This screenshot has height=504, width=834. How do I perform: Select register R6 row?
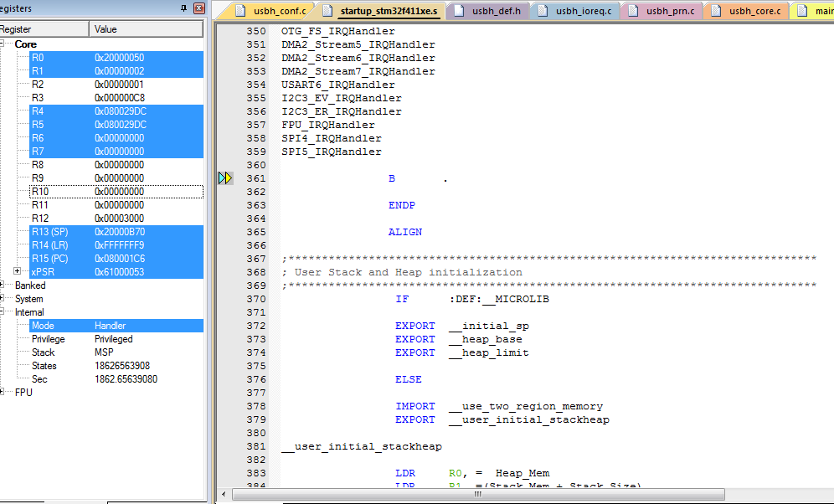[x=116, y=137]
